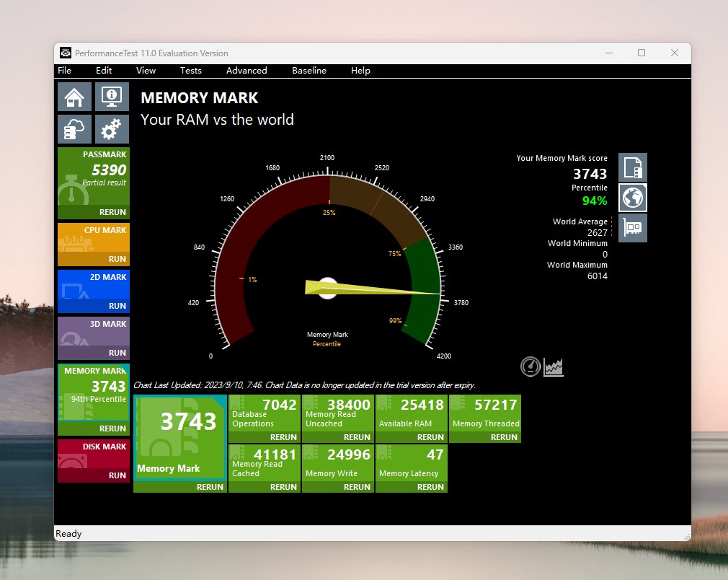The image size is (728, 580).
Task: Open the Baseline menu
Action: coord(309,71)
